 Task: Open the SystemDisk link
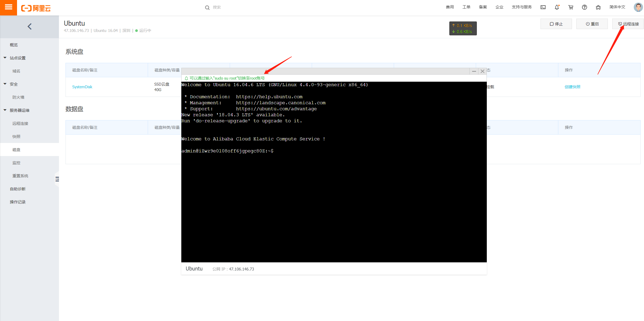point(82,87)
